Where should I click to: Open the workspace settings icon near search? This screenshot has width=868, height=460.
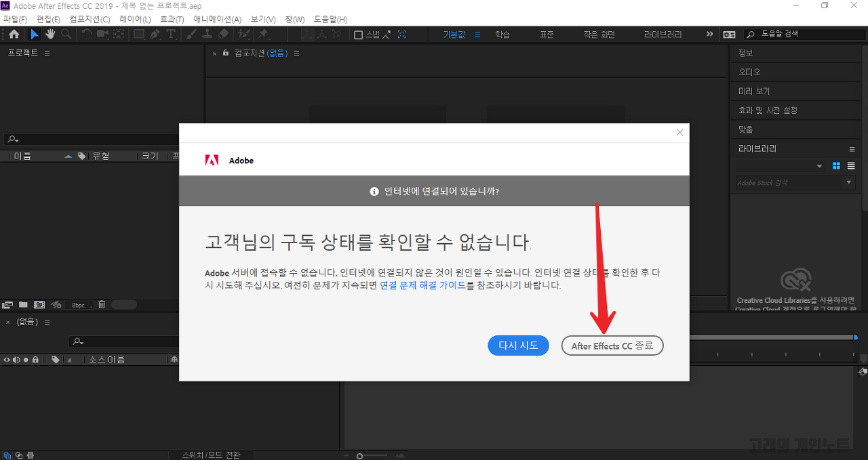click(x=729, y=35)
